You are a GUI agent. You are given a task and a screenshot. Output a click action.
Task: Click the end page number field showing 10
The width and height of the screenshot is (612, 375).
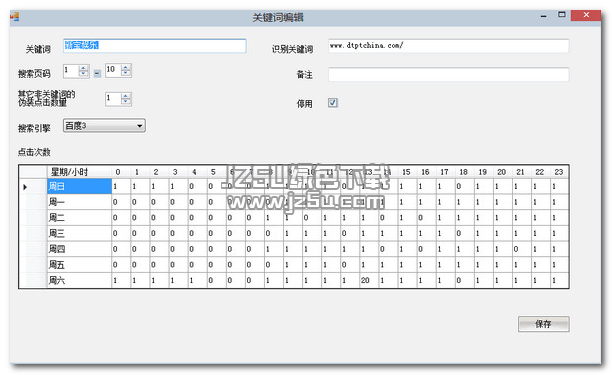pyautogui.click(x=113, y=71)
